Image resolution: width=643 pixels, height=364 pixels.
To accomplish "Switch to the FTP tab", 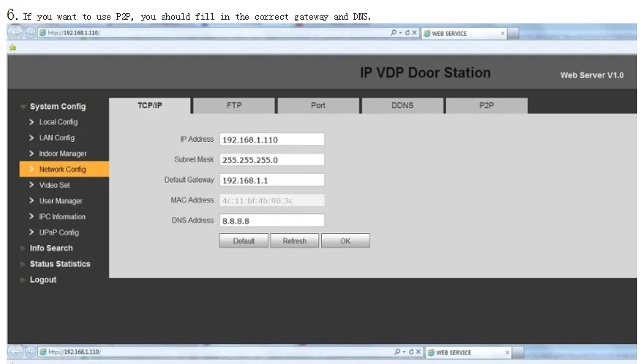I will [234, 105].
